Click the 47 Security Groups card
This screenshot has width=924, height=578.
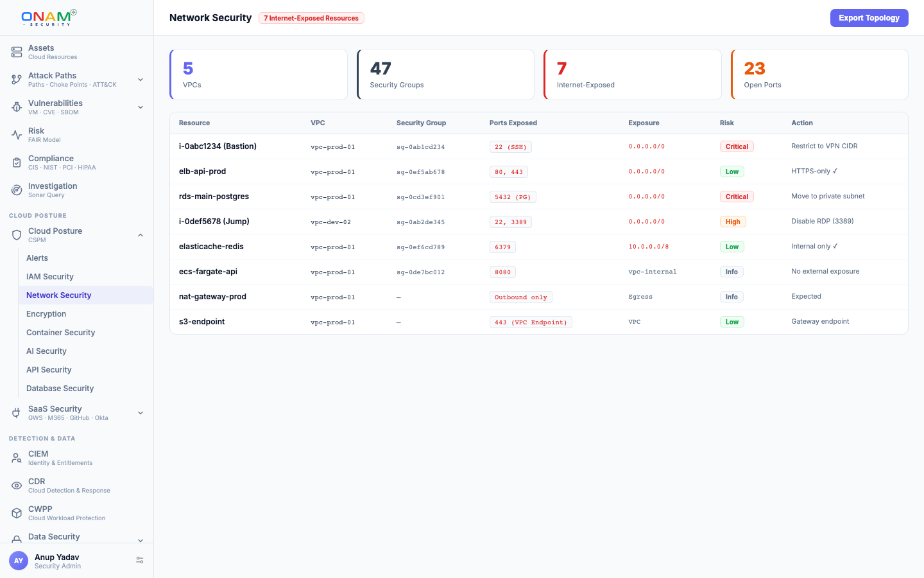(x=445, y=74)
